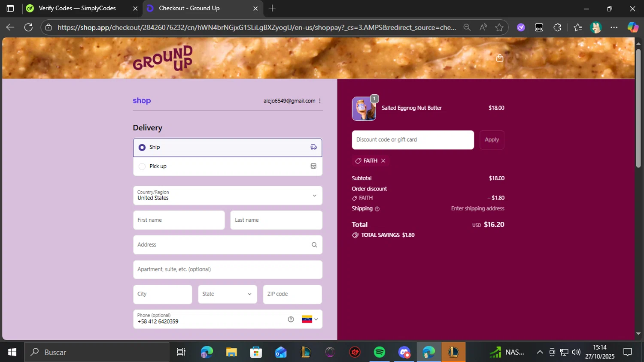Click the zoom magnifier in address bar
This screenshot has width=644, height=362.
coord(467,27)
